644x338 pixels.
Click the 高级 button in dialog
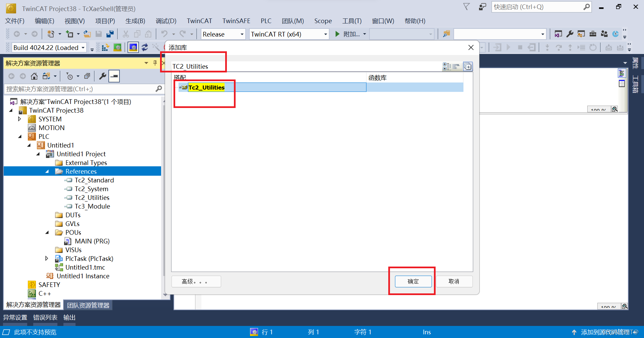[x=196, y=281]
